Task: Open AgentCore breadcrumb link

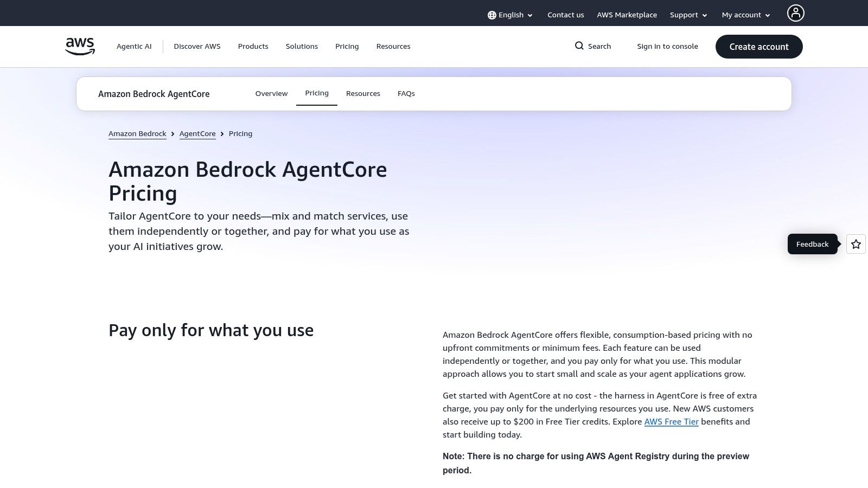Action: click(197, 134)
